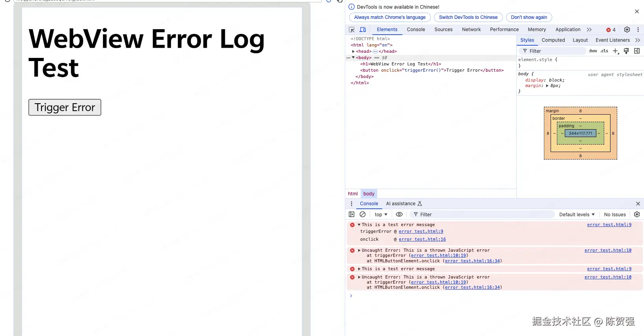Close the DevTools language notification bar
Screen dimensions: 644x336
637,11
